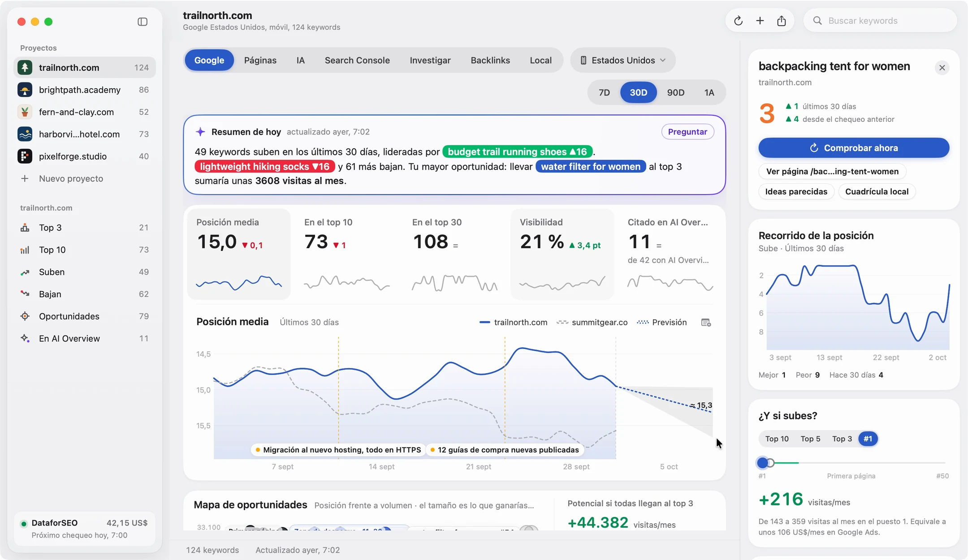Choose the Top 10 scenario option
The height and width of the screenshot is (560, 968).
(x=777, y=439)
